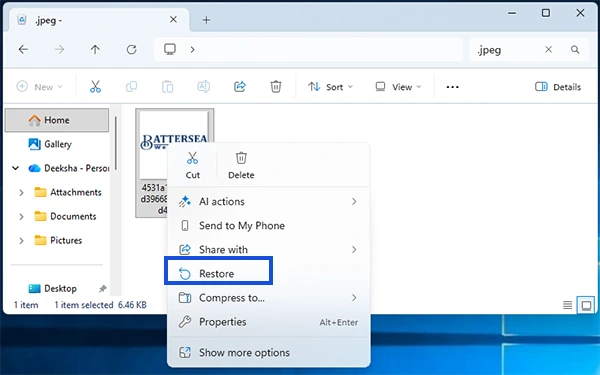The height and width of the screenshot is (375, 600).
Task: Open the Compress to... submenu
Action: [x=269, y=298]
